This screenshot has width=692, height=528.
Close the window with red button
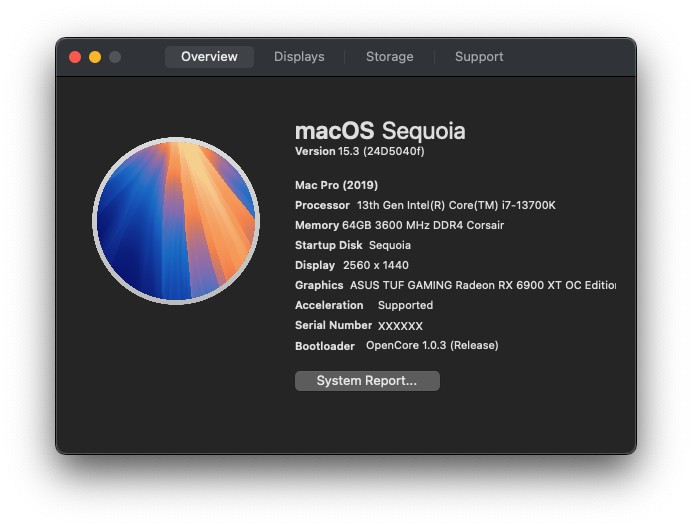click(x=75, y=57)
